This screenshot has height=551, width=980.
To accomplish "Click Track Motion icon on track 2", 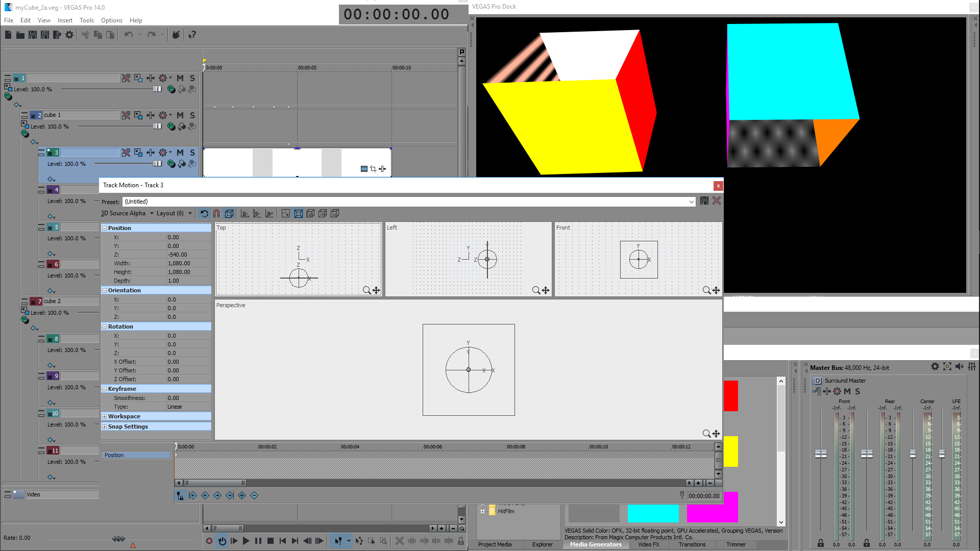I will [138, 115].
